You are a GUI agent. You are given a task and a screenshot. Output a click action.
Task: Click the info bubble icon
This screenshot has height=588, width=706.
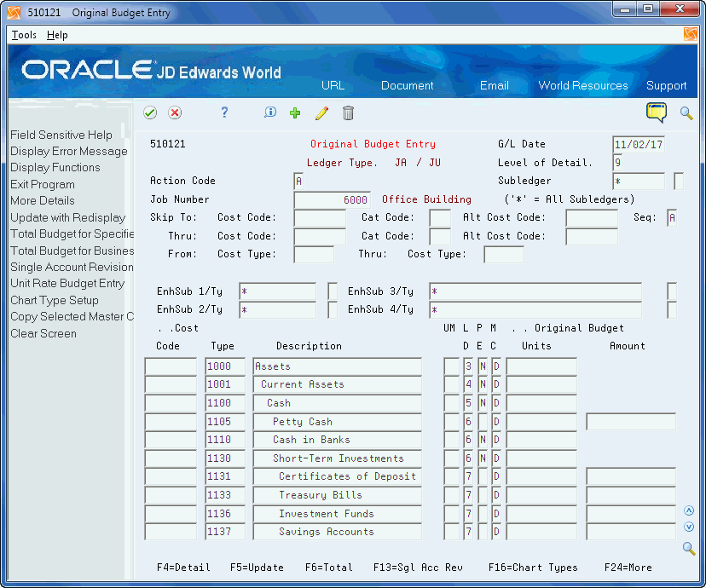(x=270, y=112)
